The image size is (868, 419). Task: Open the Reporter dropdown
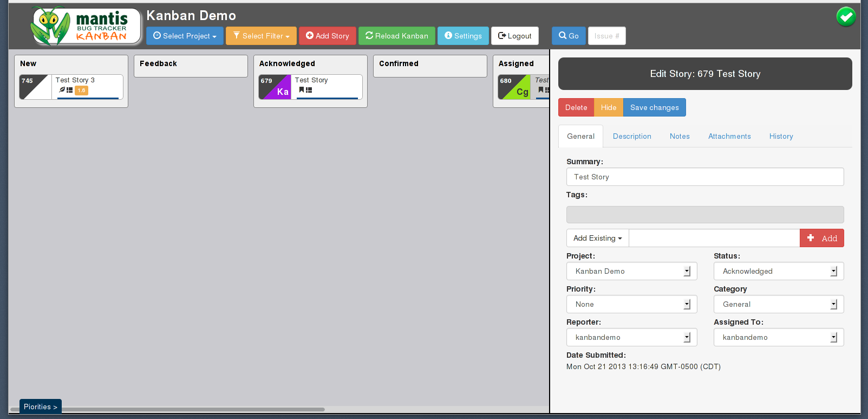point(631,337)
